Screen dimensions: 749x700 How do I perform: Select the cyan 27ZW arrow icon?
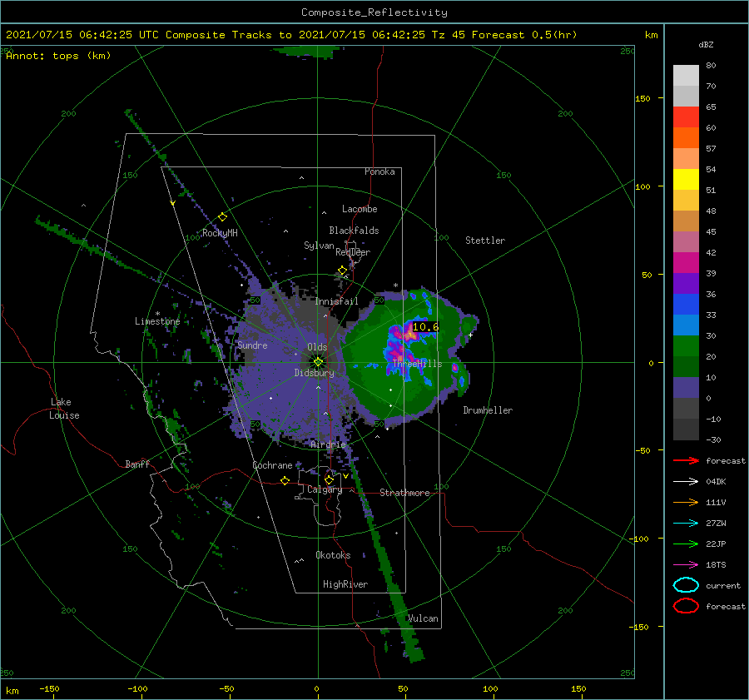point(686,524)
